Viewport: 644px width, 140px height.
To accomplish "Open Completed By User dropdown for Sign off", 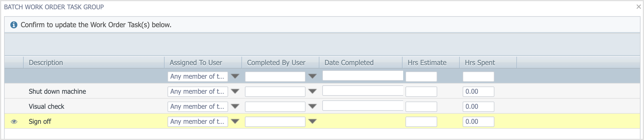I will click(312, 121).
